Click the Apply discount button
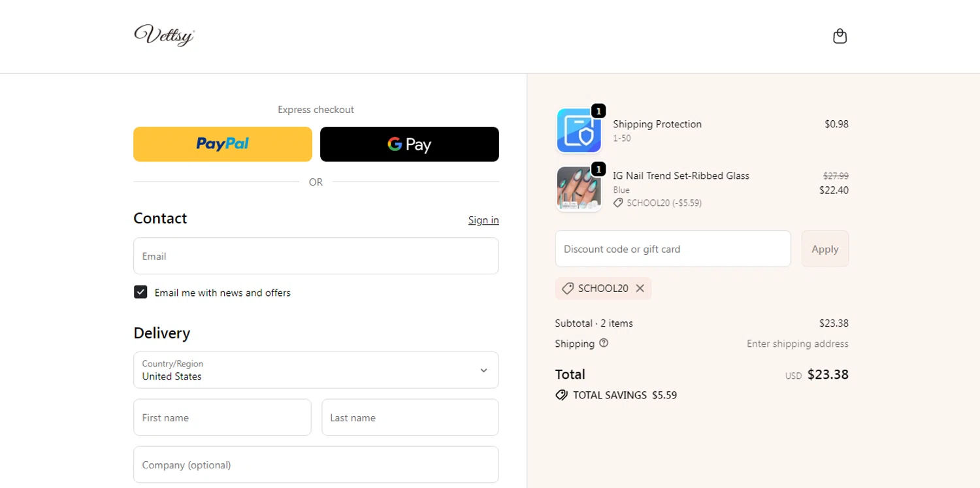This screenshot has height=488, width=980. pos(825,249)
